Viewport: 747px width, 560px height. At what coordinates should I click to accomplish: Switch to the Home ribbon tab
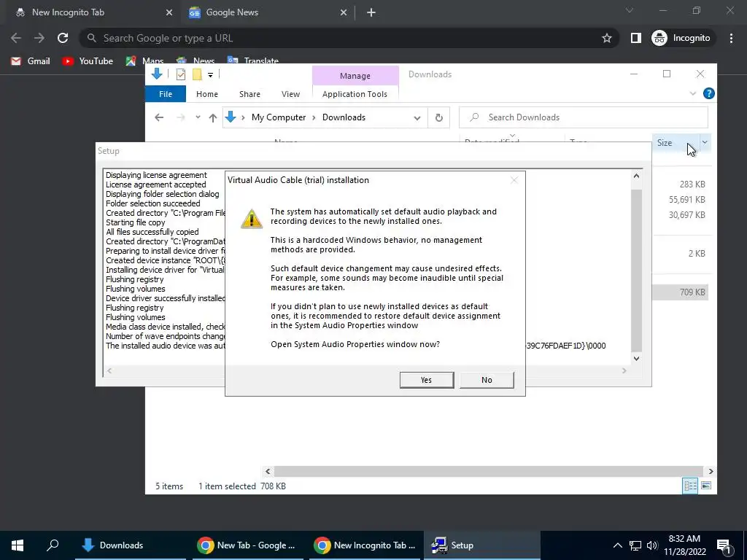pos(206,94)
